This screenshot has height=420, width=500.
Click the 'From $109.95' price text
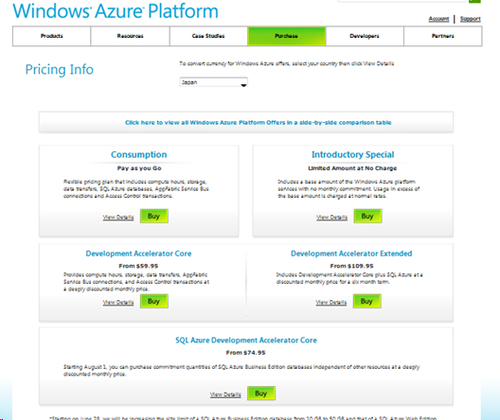click(352, 266)
